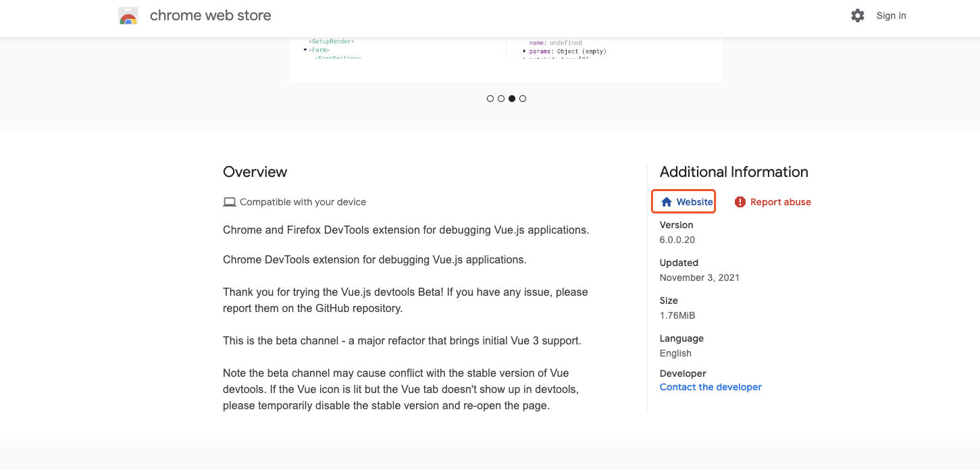Click the 'This is the beta channel' paragraph

click(402, 340)
